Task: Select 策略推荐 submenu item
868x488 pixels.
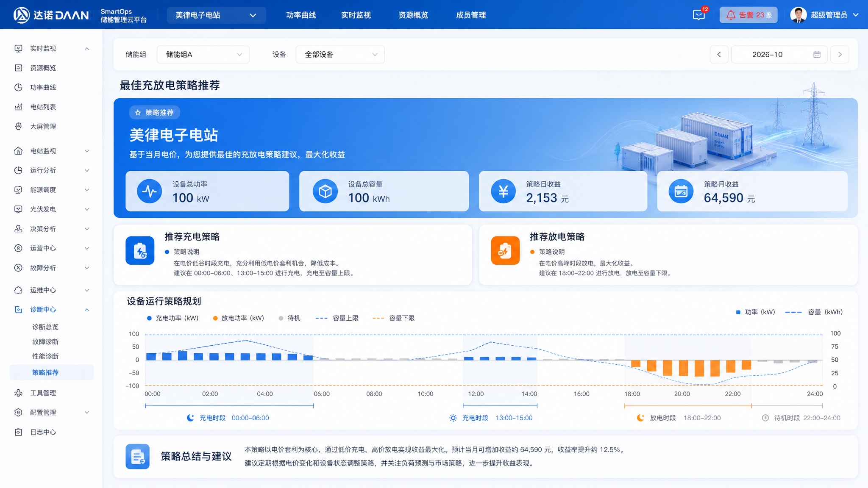Action: coord(51,372)
